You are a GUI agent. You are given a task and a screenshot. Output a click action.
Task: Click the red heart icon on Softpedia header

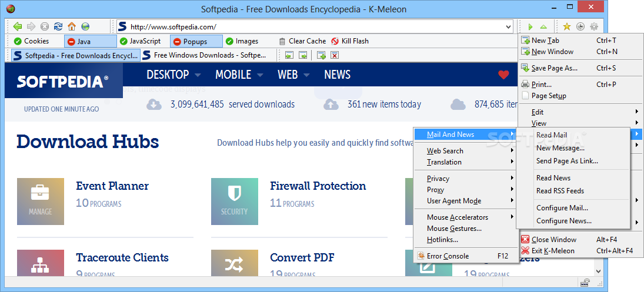tap(503, 75)
